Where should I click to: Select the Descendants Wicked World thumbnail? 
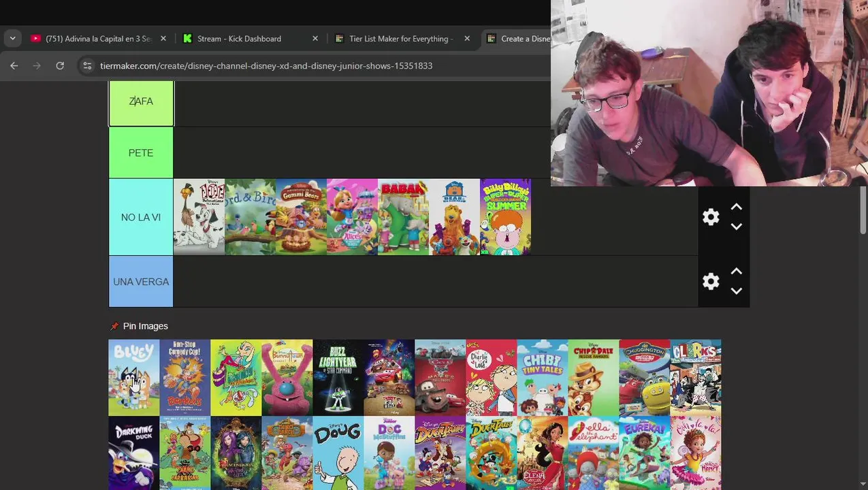coord(236,453)
